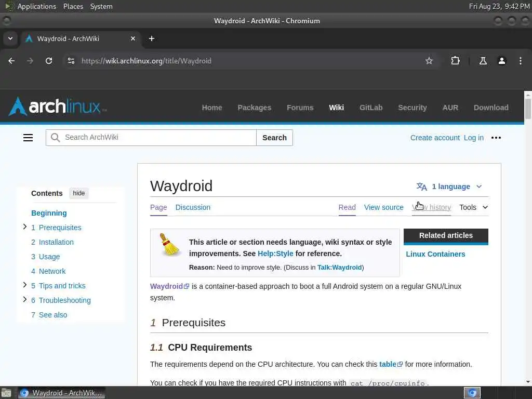This screenshot has height=399, width=532.
Task: Open Download navigation link
Action: [x=491, y=108]
